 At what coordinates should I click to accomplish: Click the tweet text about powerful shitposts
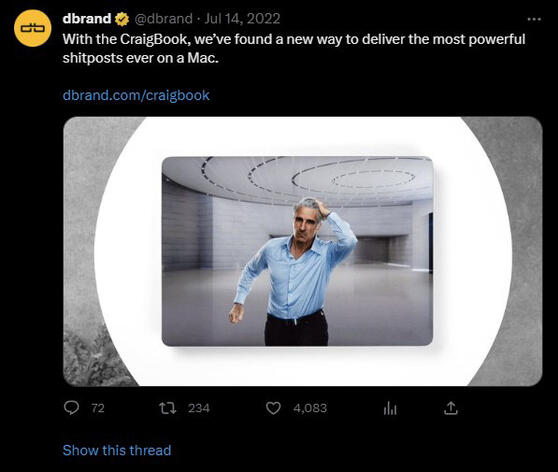(294, 48)
